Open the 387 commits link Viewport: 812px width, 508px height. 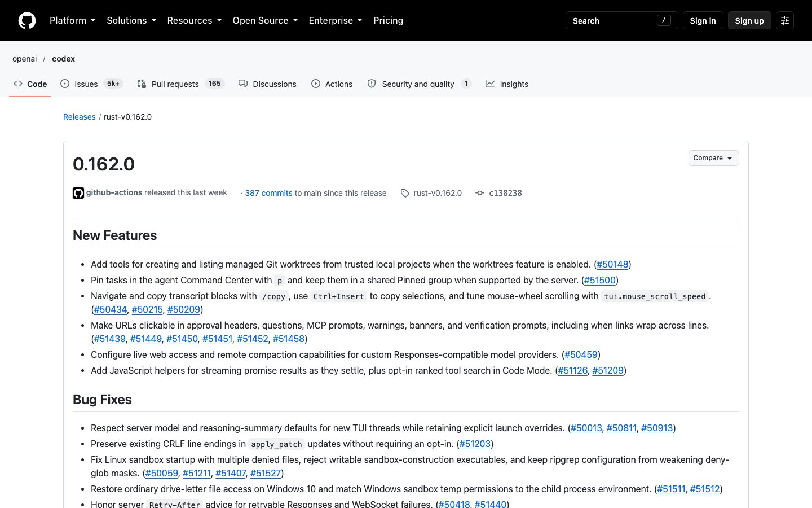coord(269,193)
